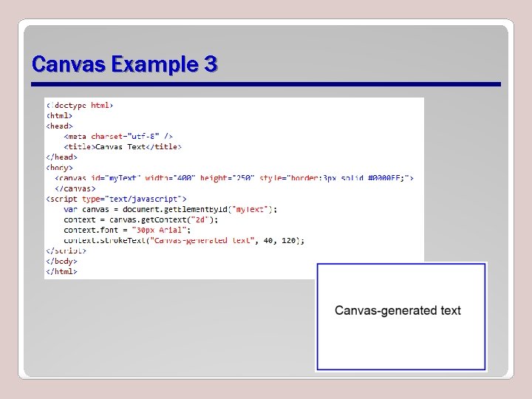Screen dimensions: 532x399
Task: Click the script type="text/javascript" line
Action: coord(117,199)
